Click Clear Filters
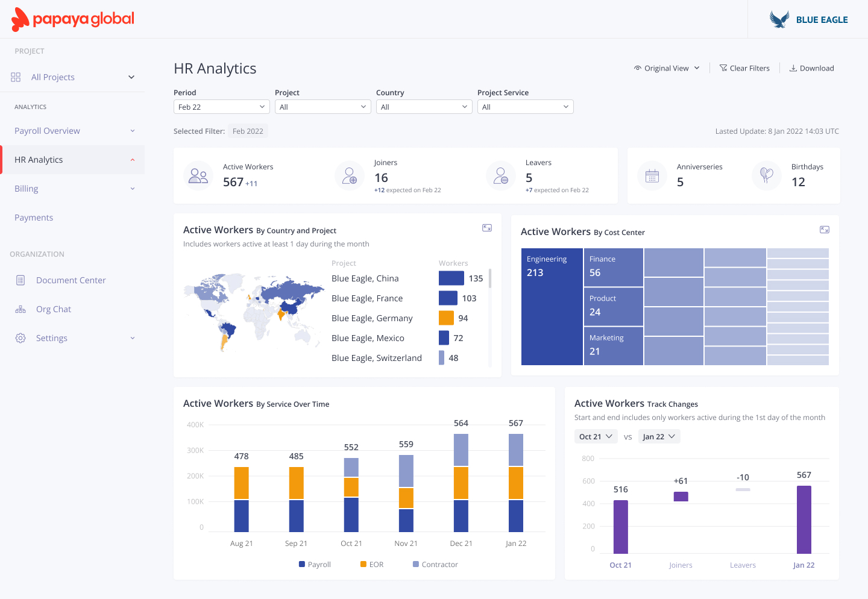This screenshot has height=599, width=868. pyautogui.click(x=744, y=67)
